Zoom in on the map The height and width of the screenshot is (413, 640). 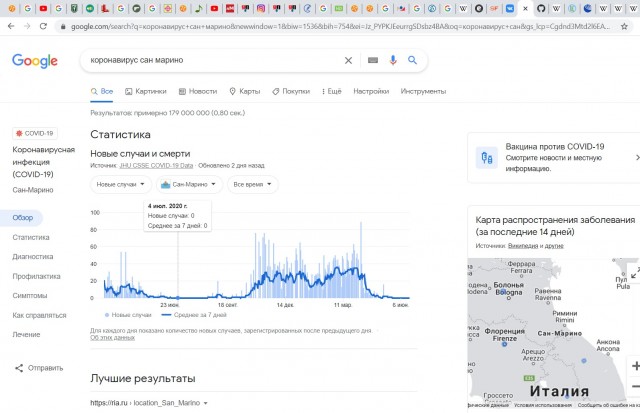pyautogui.click(x=635, y=366)
